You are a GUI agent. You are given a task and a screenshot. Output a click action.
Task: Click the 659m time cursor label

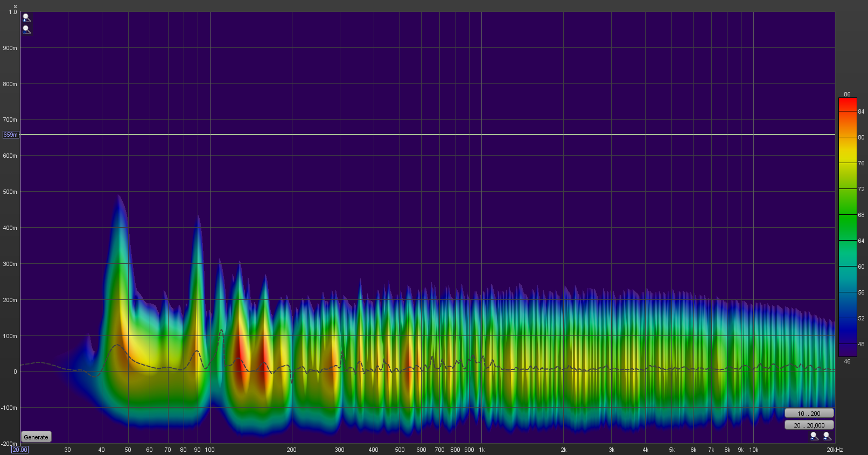coord(11,135)
